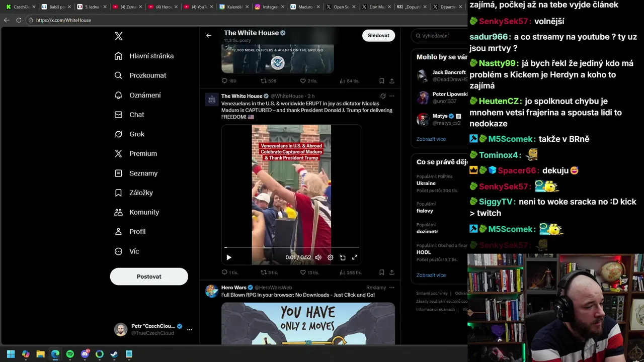Screen dimensions: 644x362
Task: Play the Venezuelans celebration video
Action: point(229,257)
